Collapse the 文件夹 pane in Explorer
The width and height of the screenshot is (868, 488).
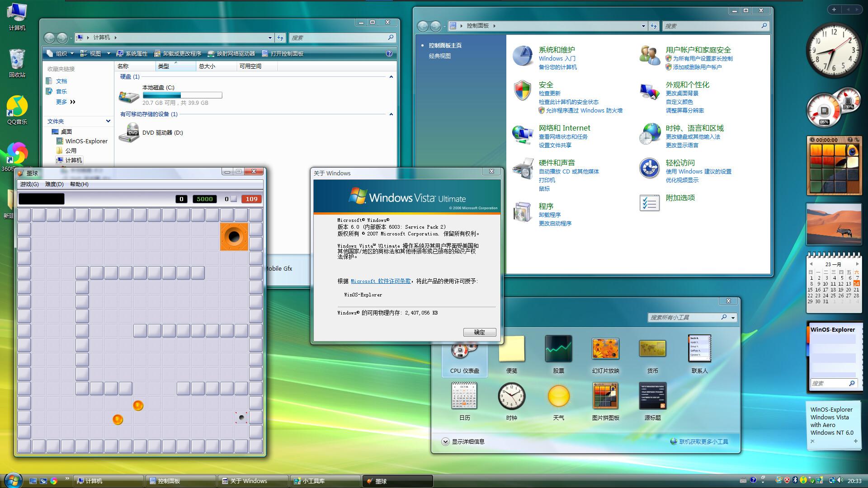108,121
